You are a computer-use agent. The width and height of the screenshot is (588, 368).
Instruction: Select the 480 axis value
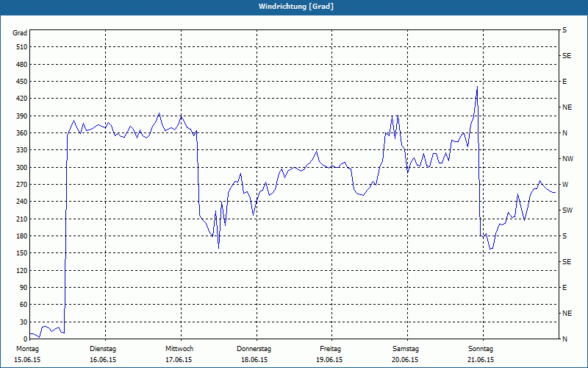[22, 64]
